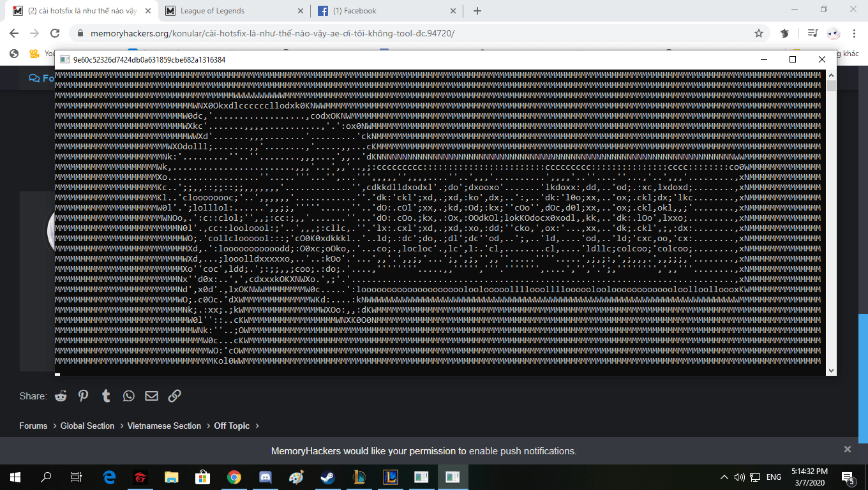The height and width of the screenshot is (490, 868).
Task: Switch to the active console taskbar window
Action: click(453, 477)
